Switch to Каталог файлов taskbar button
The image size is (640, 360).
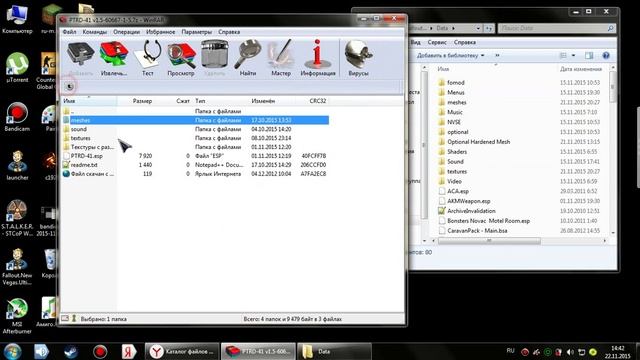click(x=182, y=351)
